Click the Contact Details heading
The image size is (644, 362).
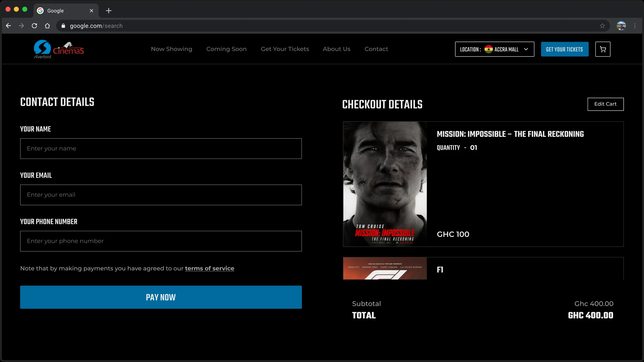[x=57, y=102]
